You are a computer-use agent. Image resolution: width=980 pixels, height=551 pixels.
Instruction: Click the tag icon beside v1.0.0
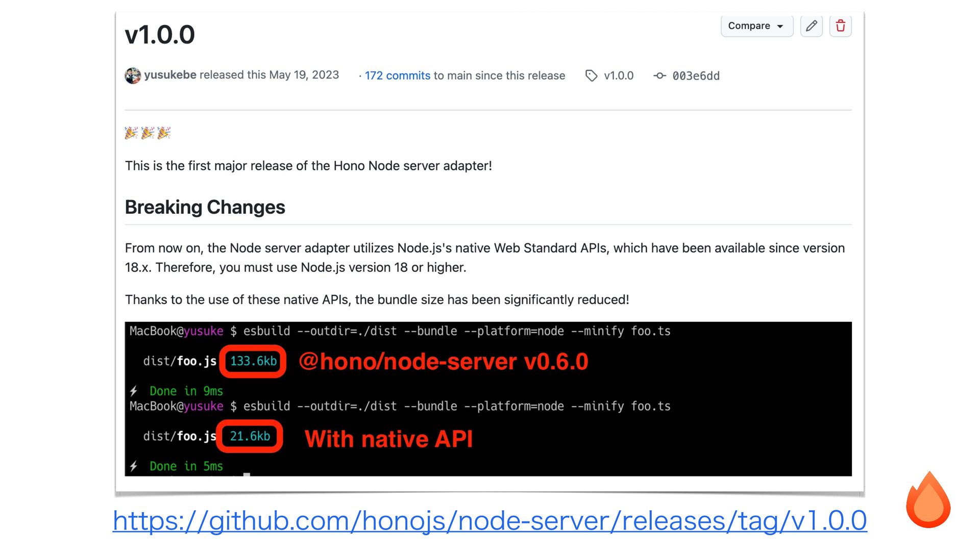point(591,76)
